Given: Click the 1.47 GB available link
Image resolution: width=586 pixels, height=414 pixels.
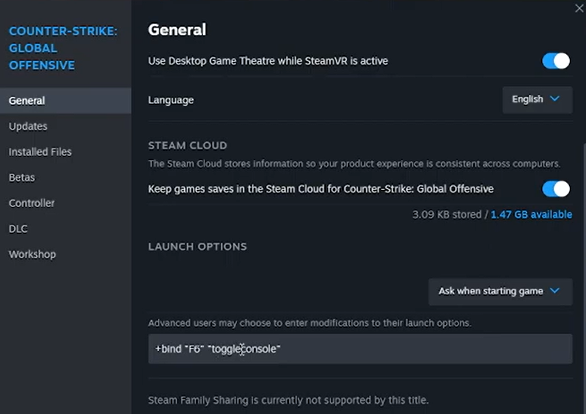Looking at the screenshot, I should tap(531, 214).
